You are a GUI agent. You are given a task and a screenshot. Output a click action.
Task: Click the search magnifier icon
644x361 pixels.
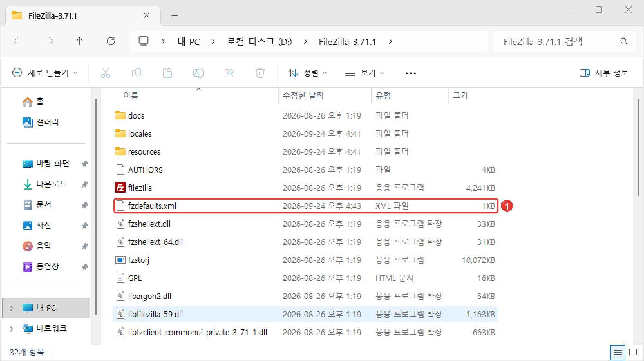[624, 41]
